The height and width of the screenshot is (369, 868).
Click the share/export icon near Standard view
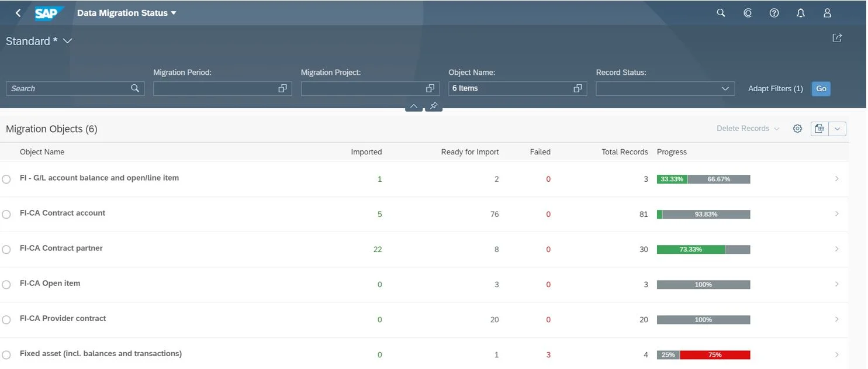point(837,38)
